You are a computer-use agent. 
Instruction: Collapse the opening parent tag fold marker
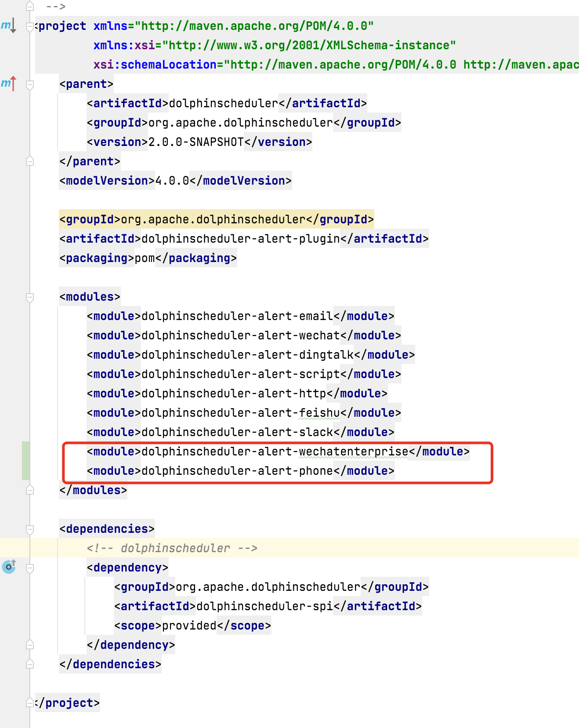click(30, 85)
